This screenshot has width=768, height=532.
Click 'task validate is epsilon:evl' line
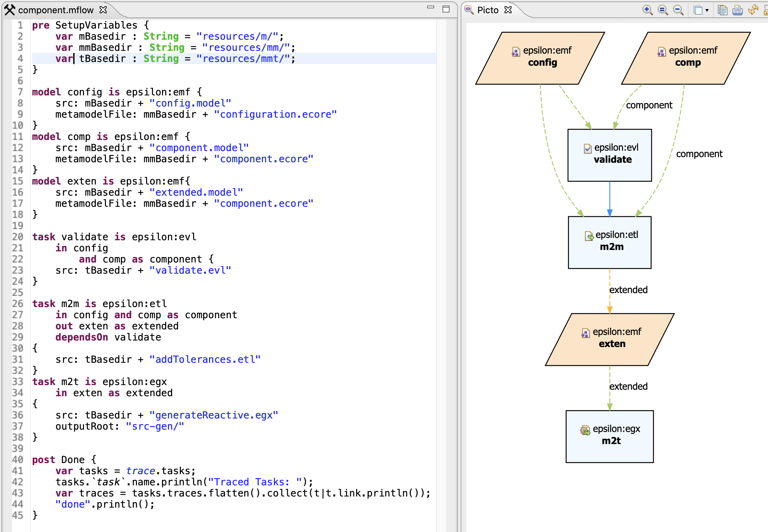point(114,237)
